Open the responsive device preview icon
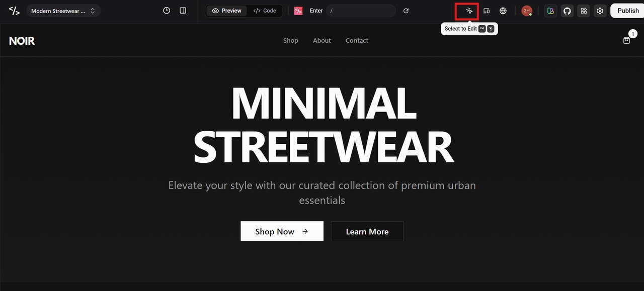The height and width of the screenshot is (291, 644). tap(487, 11)
